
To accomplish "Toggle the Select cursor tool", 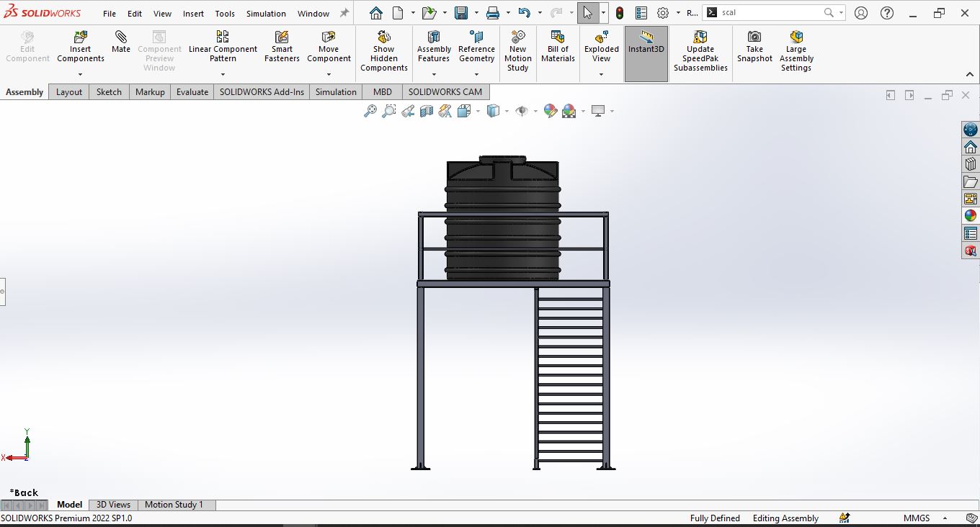I will (x=588, y=13).
